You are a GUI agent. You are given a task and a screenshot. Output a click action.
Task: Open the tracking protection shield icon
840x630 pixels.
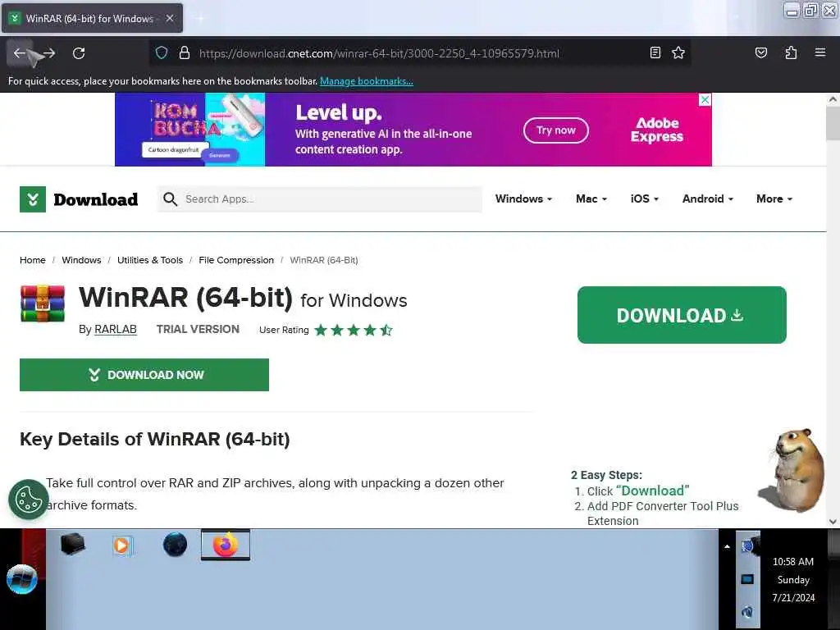point(162,52)
